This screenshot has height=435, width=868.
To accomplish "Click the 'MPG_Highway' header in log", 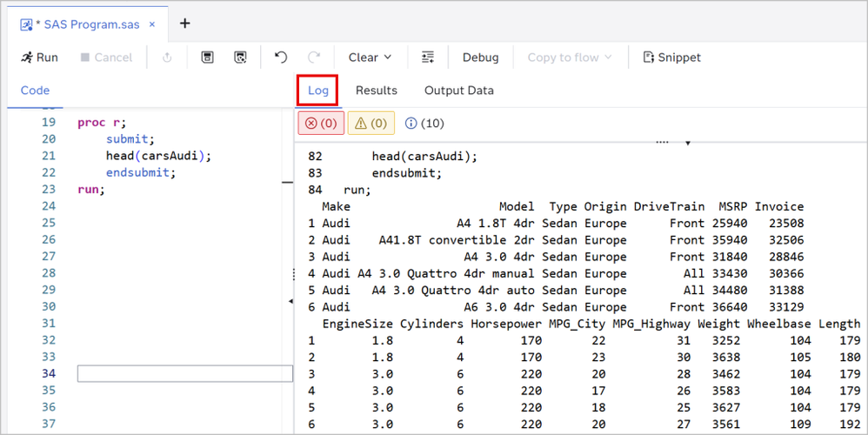I will coord(651,324).
